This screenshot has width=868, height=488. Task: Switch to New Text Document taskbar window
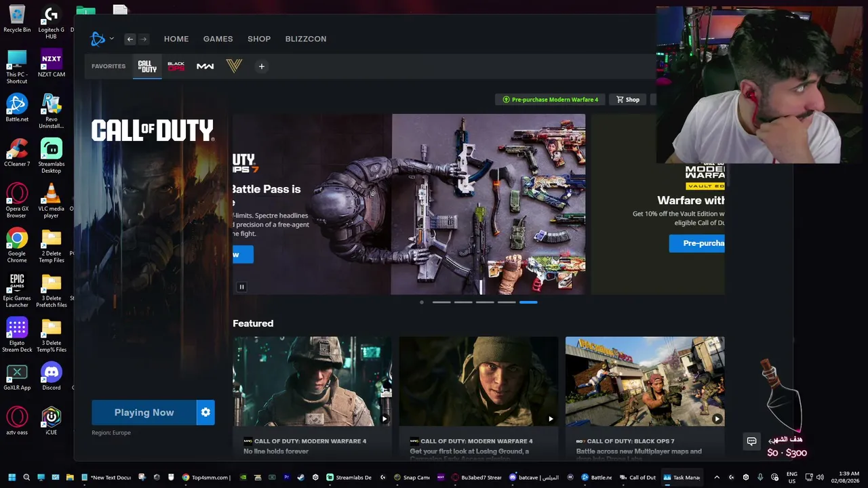tap(106, 477)
